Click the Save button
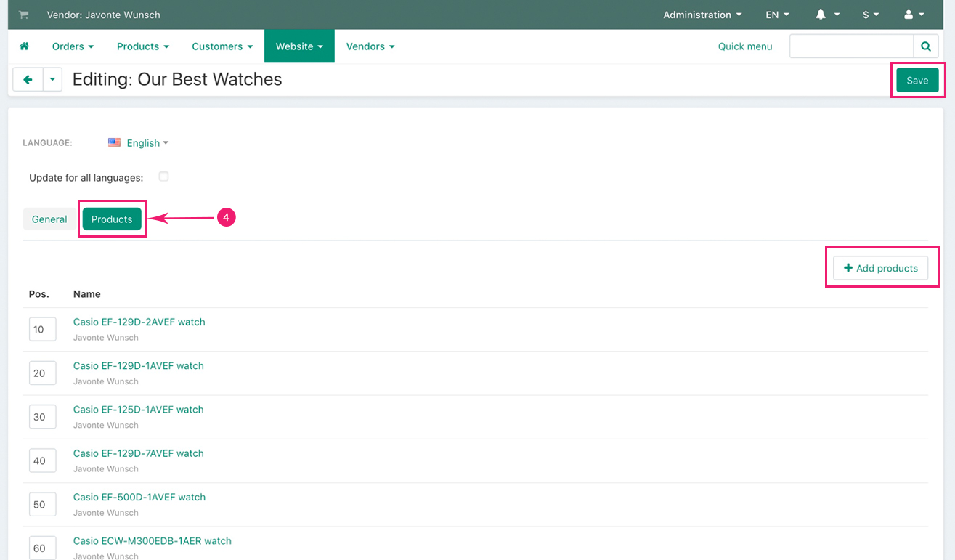 point(917,81)
